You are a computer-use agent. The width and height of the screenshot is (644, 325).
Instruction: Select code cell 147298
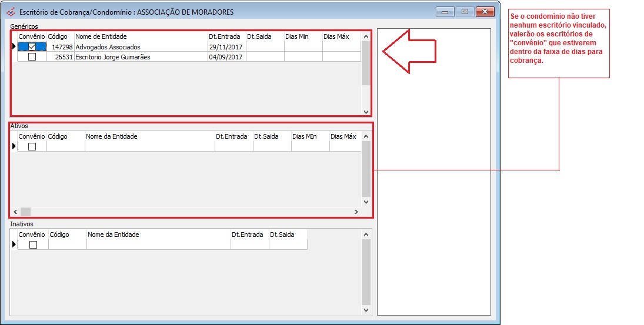pyautogui.click(x=60, y=47)
